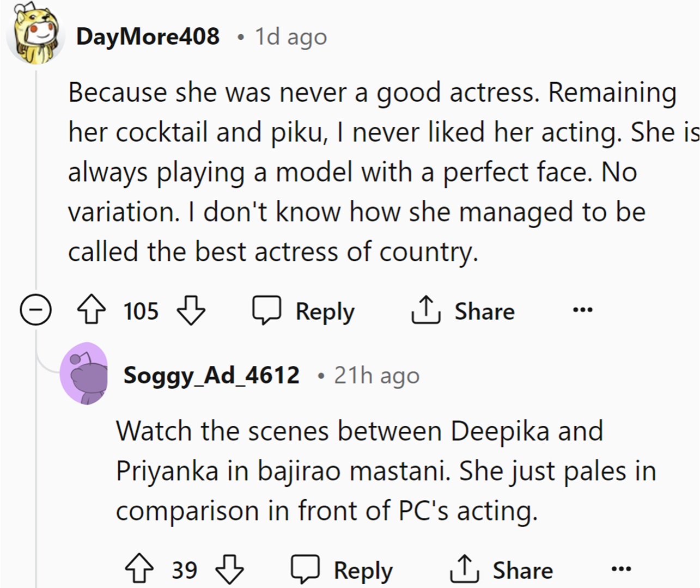Upvote Soggy_Ad_4612's reply
Image resolution: width=700 pixels, height=588 pixels.
point(139,569)
